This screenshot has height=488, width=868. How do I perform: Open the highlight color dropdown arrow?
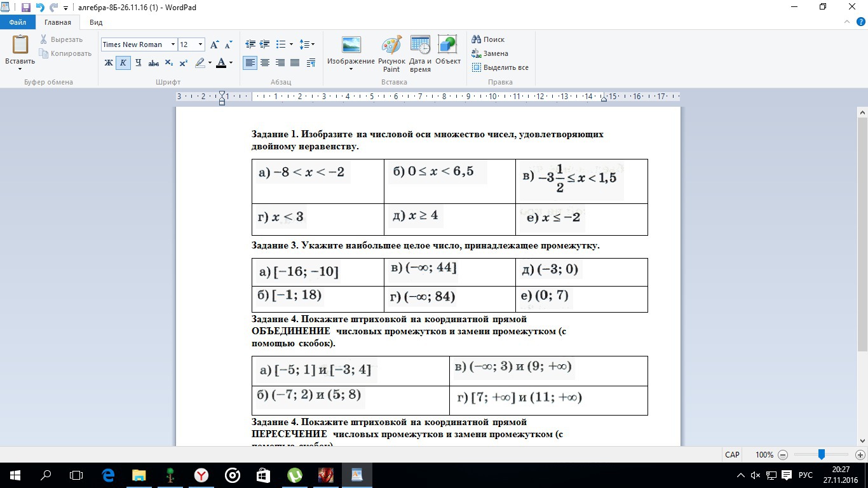coord(210,63)
